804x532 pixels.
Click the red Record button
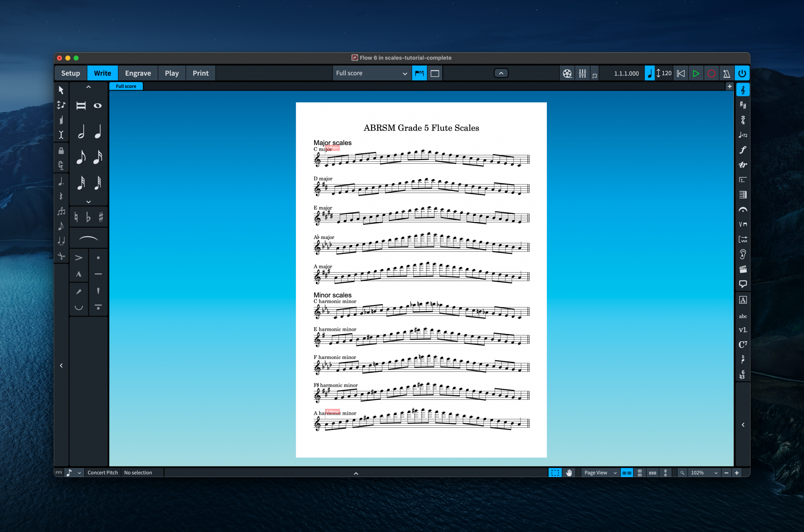pos(711,73)
